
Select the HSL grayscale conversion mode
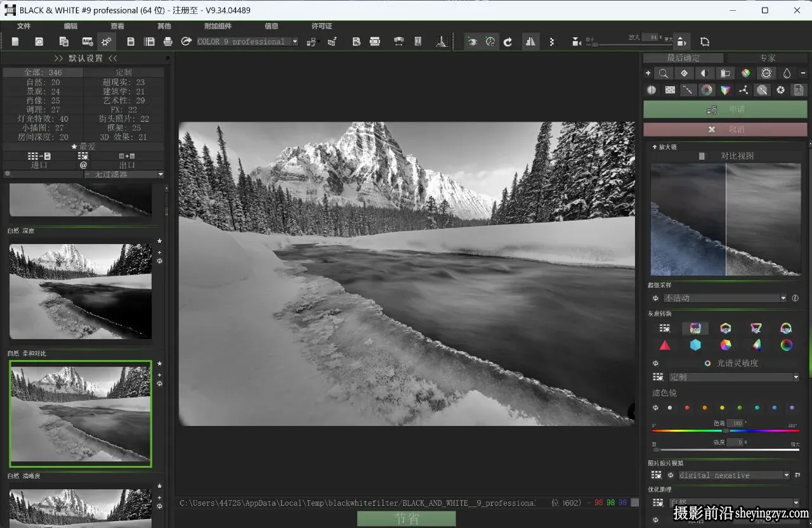pyautogui.click(x=756, y=328)
